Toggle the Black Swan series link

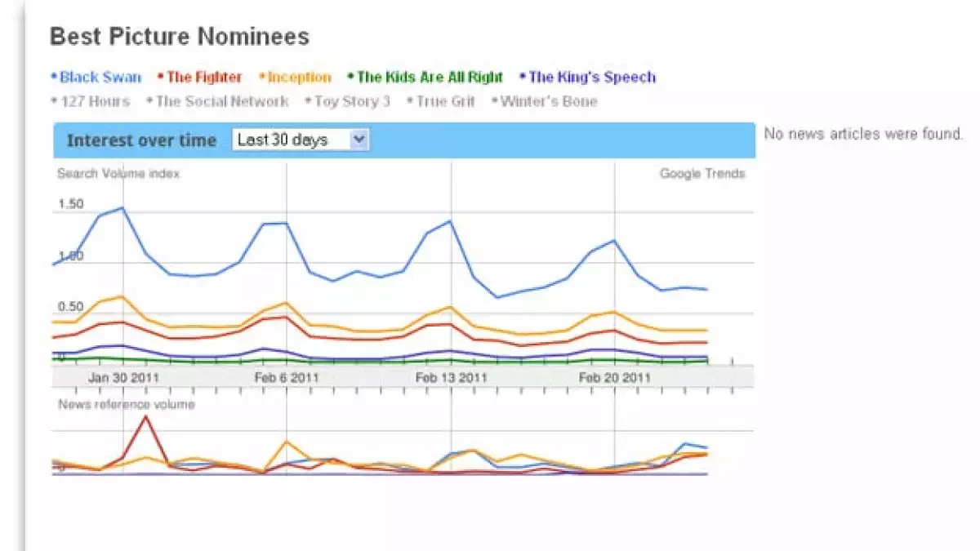click(x=100, y=78)
